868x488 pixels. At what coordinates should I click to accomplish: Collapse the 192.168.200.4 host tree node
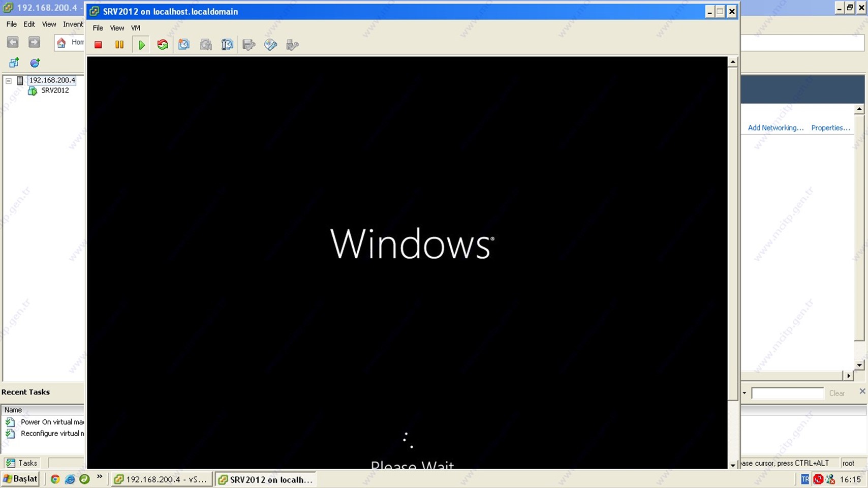[x=9, y=80]
